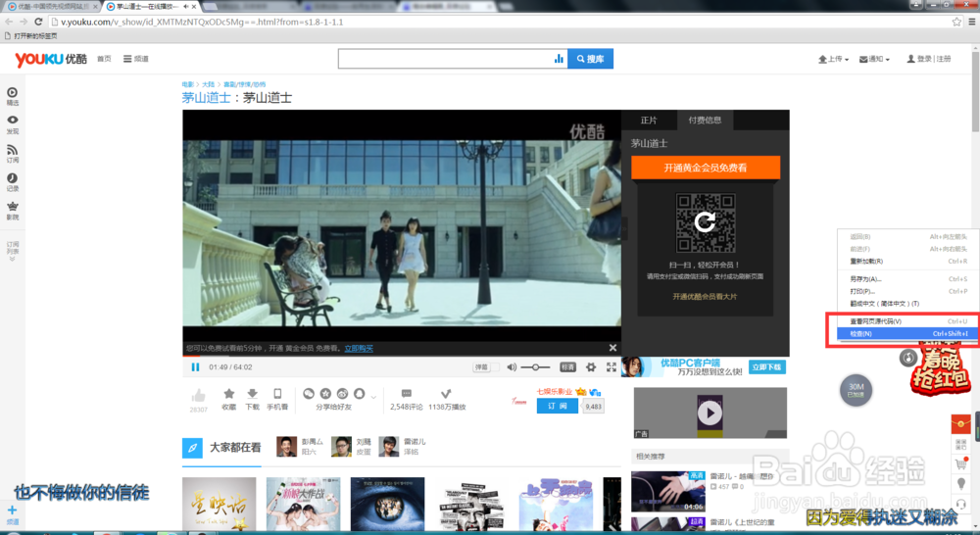Click the 立即购买 link in notice bar
The image size is (980, 535).
click(359, 349)
